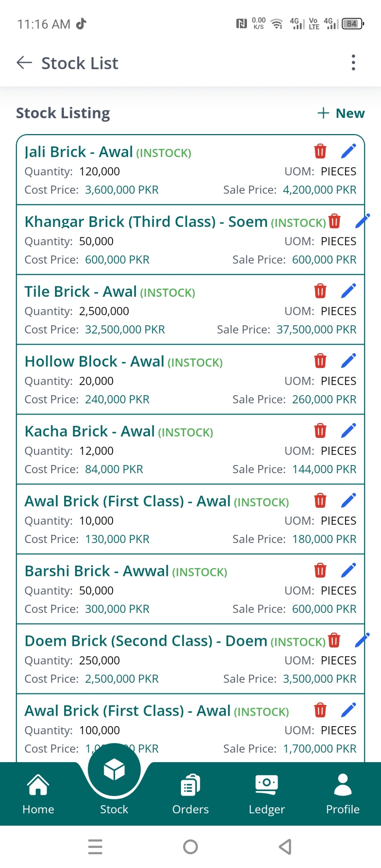Delete the Tile Brick - Awal item
381x868 pixels.
point(320,291)
